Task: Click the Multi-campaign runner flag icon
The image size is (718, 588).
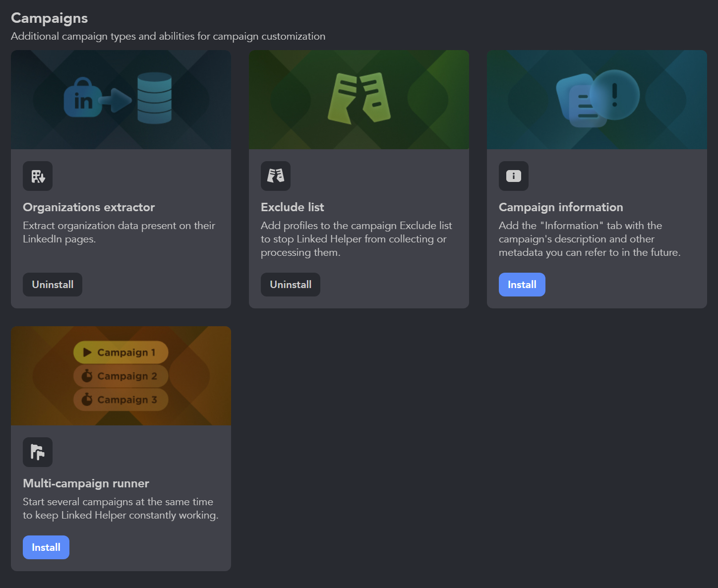Action: [x=38, y=452]
